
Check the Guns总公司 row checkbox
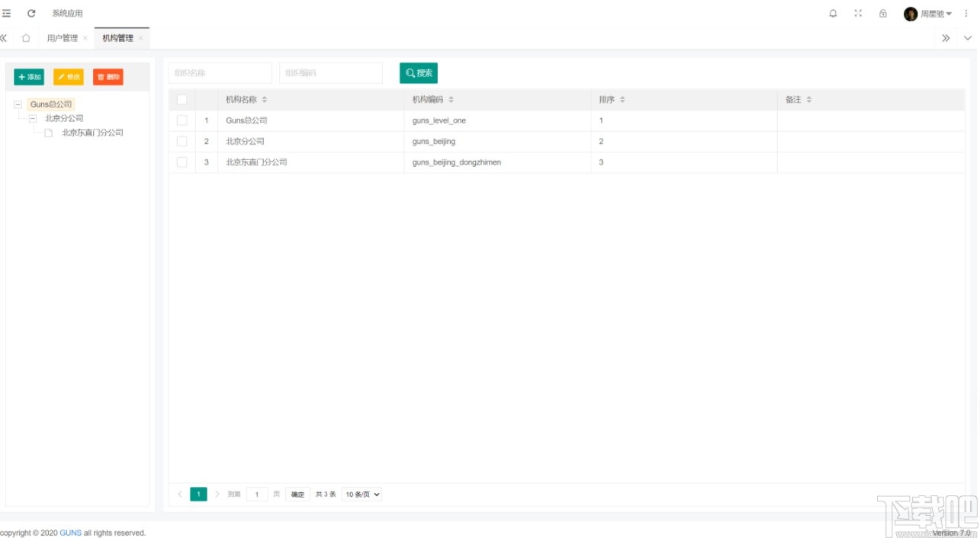[x=182, y=120]
